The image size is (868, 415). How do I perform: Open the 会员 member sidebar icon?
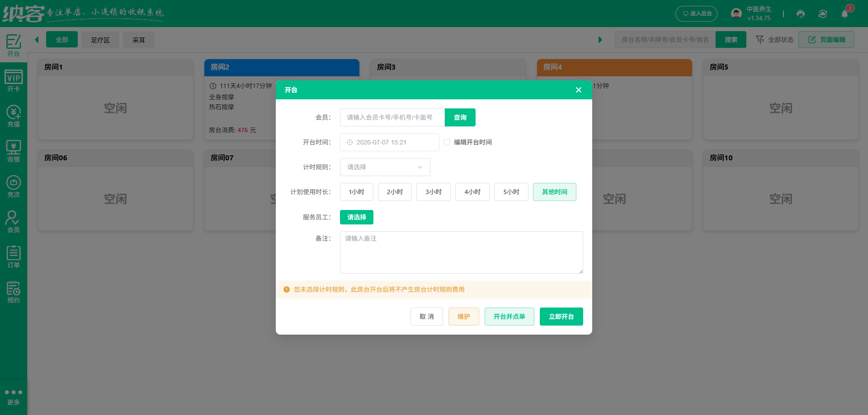click(14, 222)
